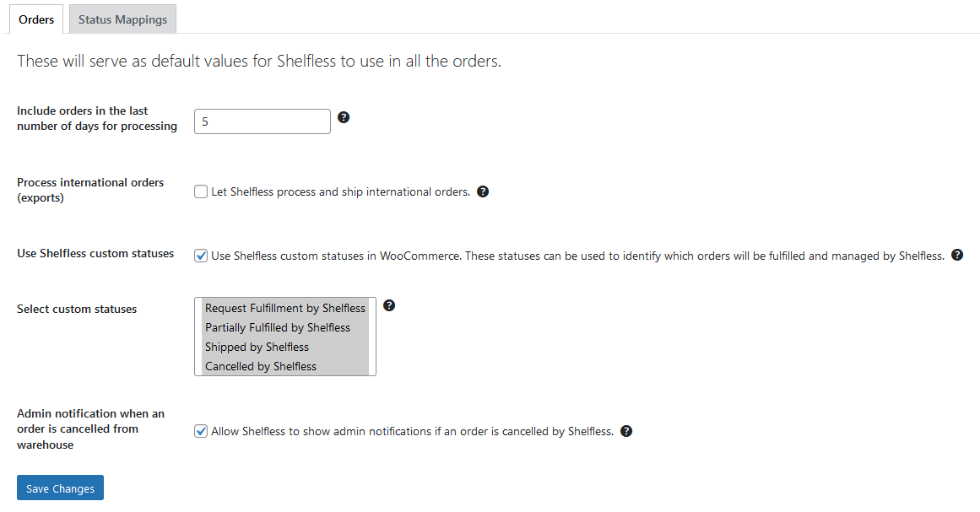The image size is (980, 512).
Task: Save Changes to the settings
Action: click(60, 488)
